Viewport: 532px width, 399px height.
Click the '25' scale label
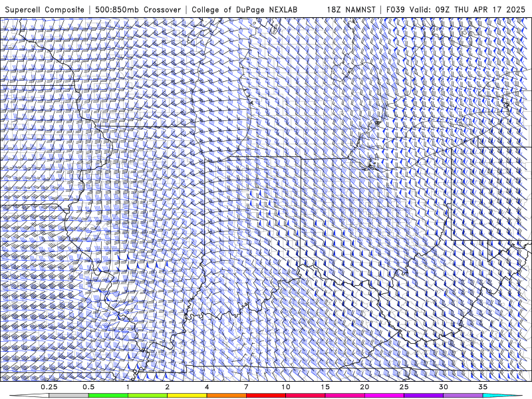coord(404,387)
